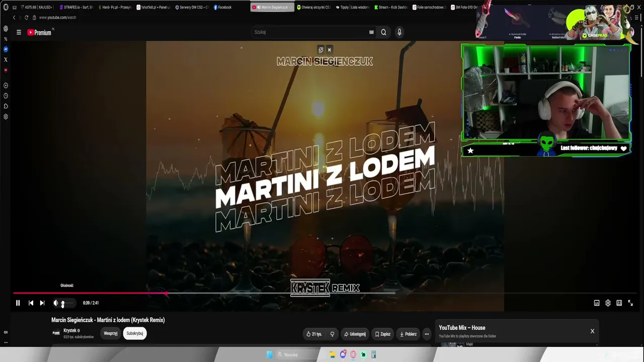
Task: Open Extensions icon in Opera sidebar
Action: pos(6,106)
